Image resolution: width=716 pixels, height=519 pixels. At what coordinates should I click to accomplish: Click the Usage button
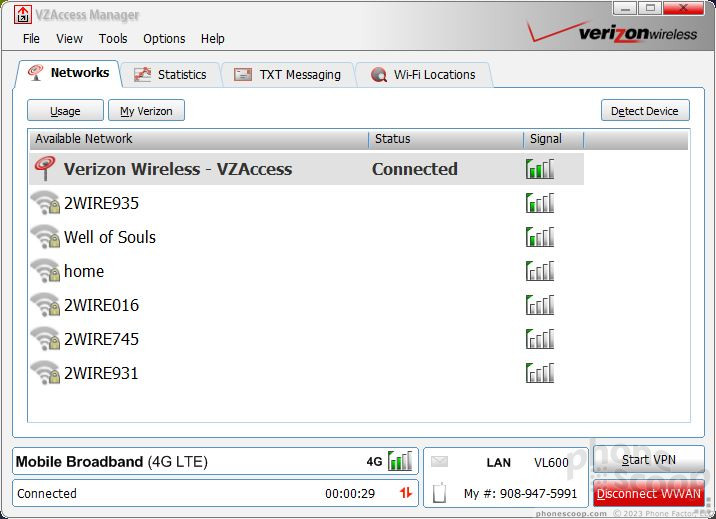coord(65,110)
